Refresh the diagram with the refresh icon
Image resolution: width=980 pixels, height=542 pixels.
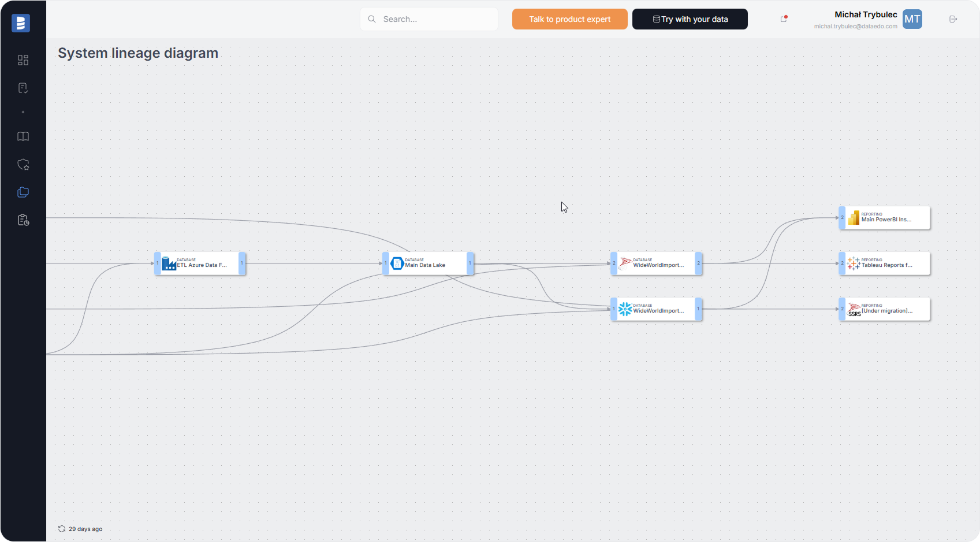(61, 528)
